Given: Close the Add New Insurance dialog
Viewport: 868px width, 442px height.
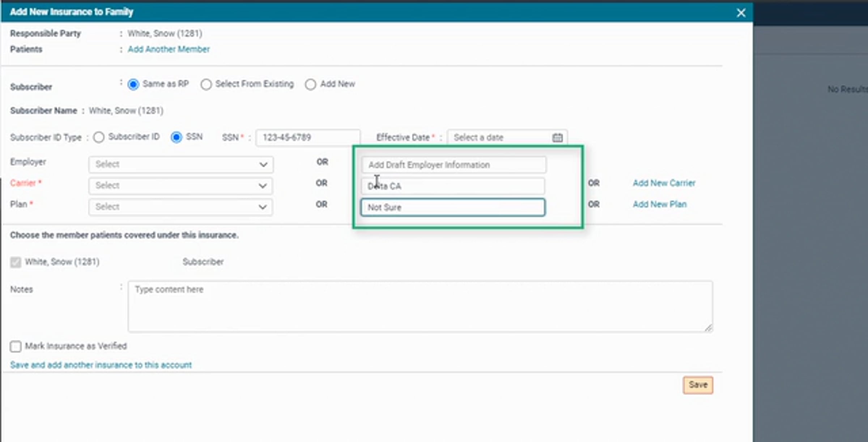Looking at the screenshot, I should pyautogui.click(x=741, y=13).
